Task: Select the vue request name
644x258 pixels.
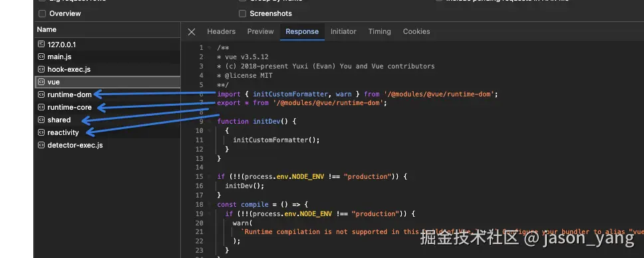Action: 53,82
